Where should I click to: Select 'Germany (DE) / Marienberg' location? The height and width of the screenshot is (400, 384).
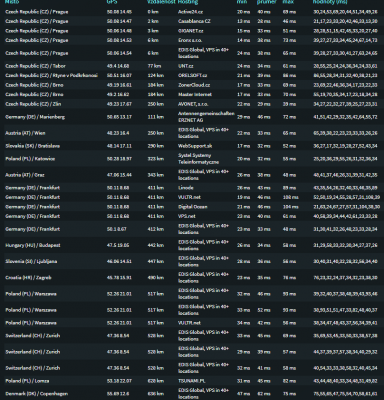35,117
